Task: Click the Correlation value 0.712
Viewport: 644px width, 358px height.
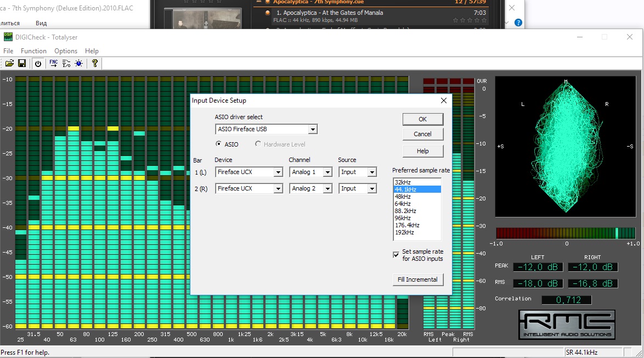Action: 567,300
